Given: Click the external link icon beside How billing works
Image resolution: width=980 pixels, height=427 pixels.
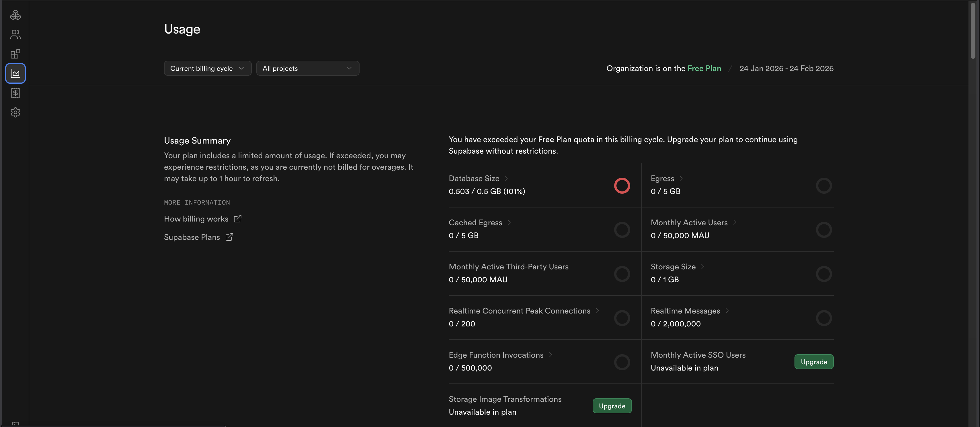Looking at the screenshot, I should (237, 219).
